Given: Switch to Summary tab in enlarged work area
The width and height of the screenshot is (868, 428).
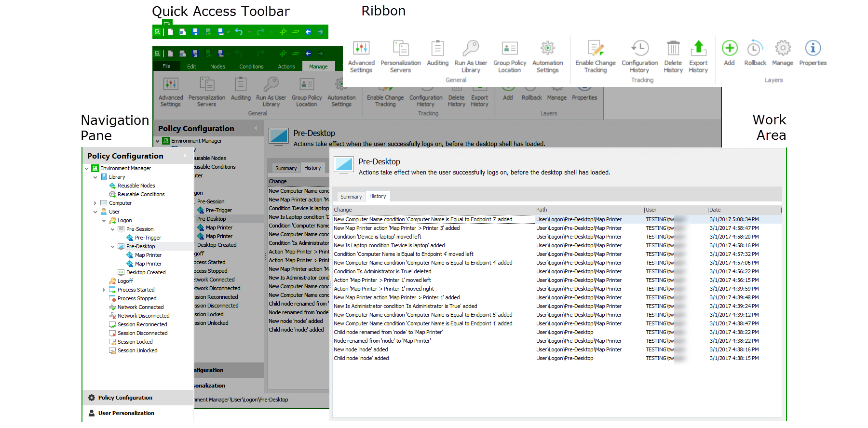Looking at the screenshot, I should 351,197.
